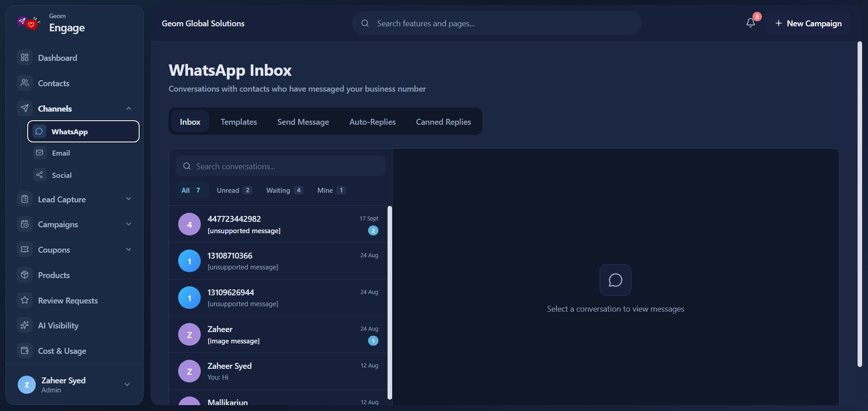This screenshot has width=868, height=411.
Task: Open Zaheer image message conversation
Action: [278, 334]
